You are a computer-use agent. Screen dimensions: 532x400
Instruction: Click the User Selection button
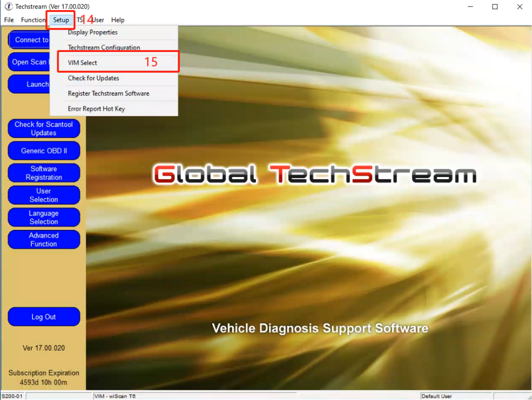click(44, 195)
